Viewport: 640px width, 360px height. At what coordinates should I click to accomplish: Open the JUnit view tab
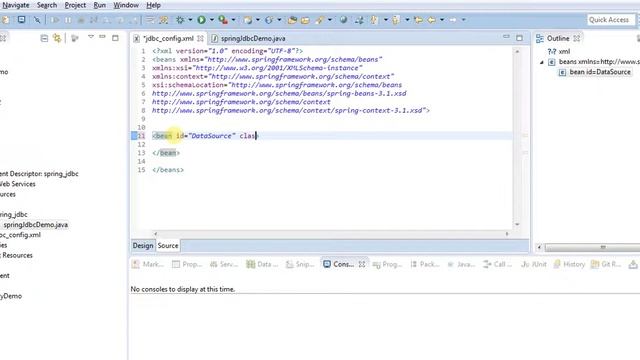click(534, 264)
